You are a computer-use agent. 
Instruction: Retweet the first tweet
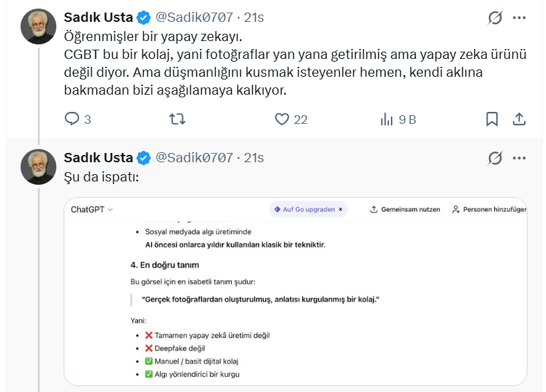[177, 119]
